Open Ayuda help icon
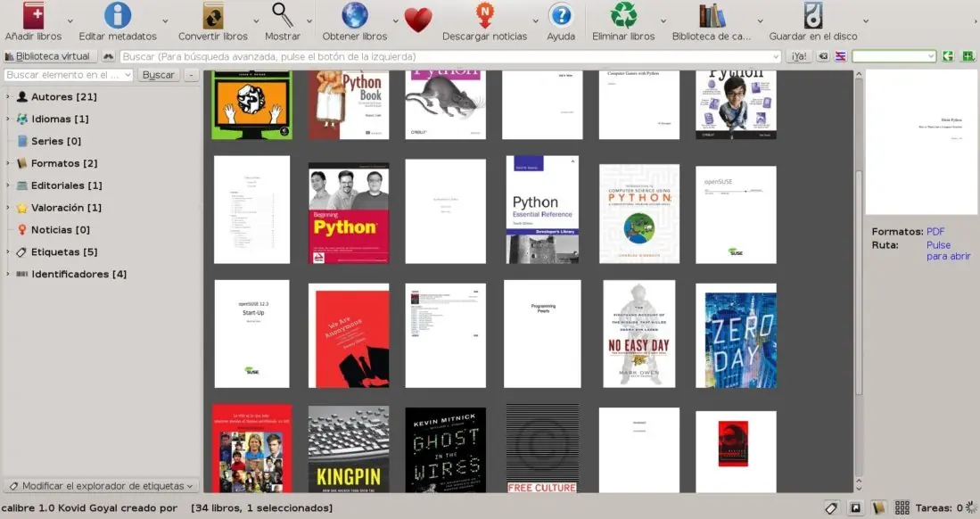The height and width of the screenshot is (519, 980). [x=561, y=16]
